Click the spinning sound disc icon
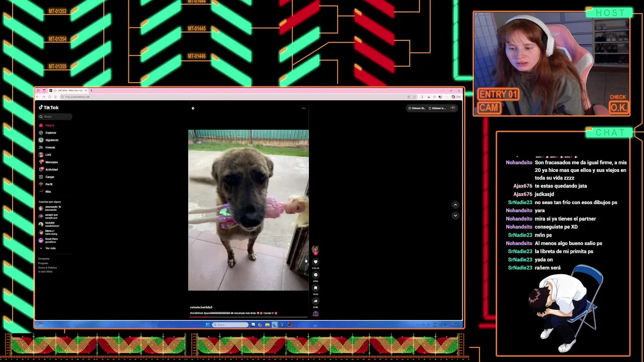Image resolution: width=644 pixels, height=362 pixels. pyautogui.click(x=315, y=314)
